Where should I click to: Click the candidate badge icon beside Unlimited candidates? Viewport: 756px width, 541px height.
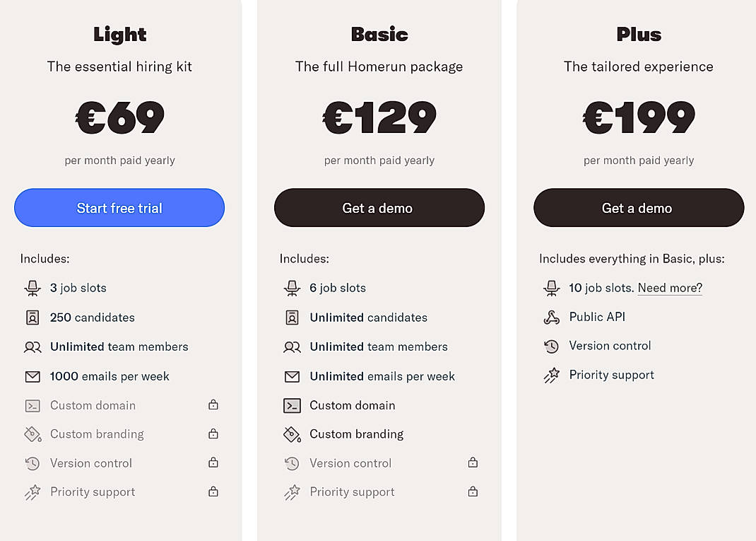[292, 317]
